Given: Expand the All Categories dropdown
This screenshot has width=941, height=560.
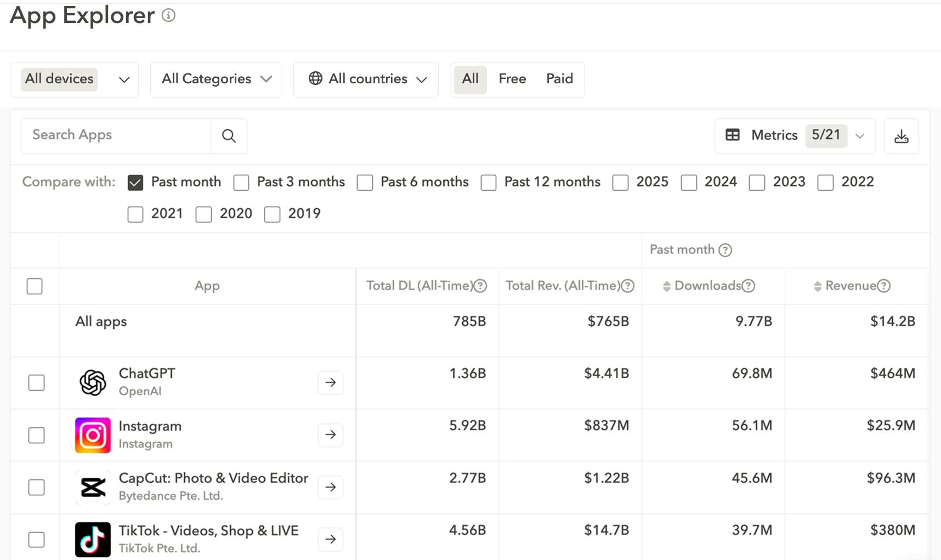Looking at the screenshot, I should coord(216,79).
